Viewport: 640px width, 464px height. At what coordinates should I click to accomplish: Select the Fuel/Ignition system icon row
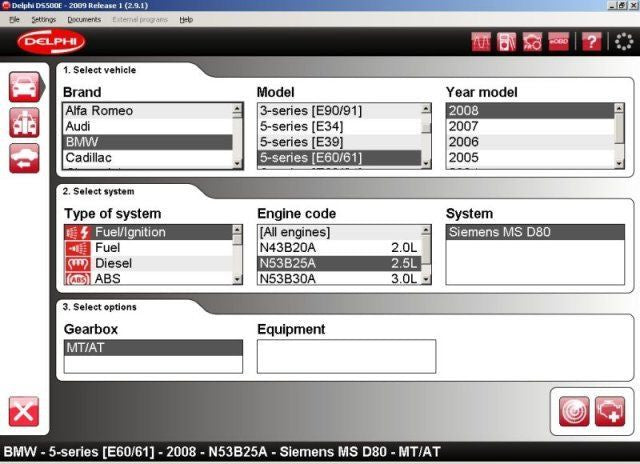pos(148,232)
